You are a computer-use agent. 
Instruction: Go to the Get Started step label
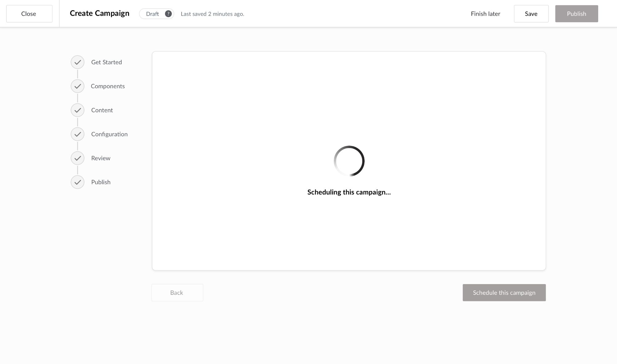106,62
